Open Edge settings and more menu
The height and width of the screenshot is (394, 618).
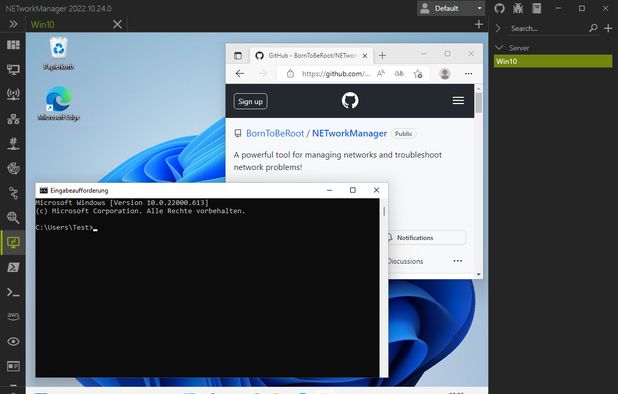[468, 74]
